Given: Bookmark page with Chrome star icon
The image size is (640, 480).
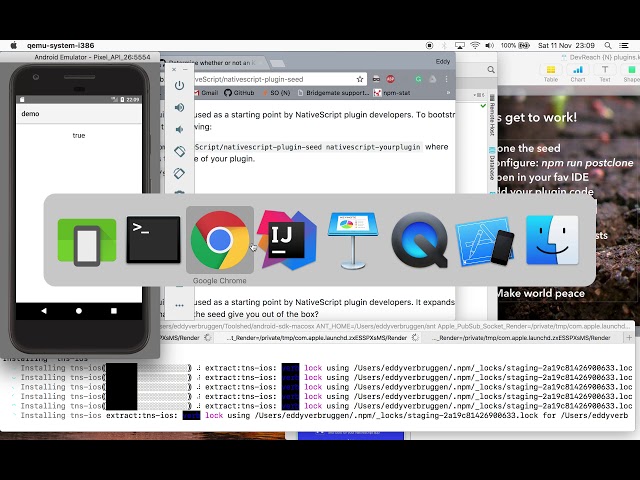Looking at the screenshot, I should coord(360,79).
